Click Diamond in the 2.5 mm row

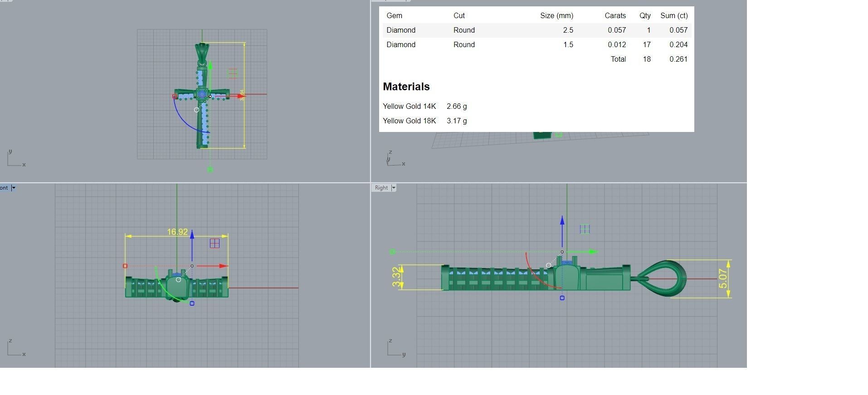coord(401,30)
